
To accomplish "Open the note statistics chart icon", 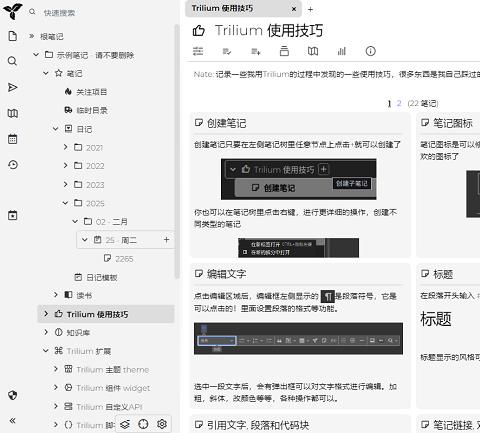I will pyautogui.click(x=342, y=51).
